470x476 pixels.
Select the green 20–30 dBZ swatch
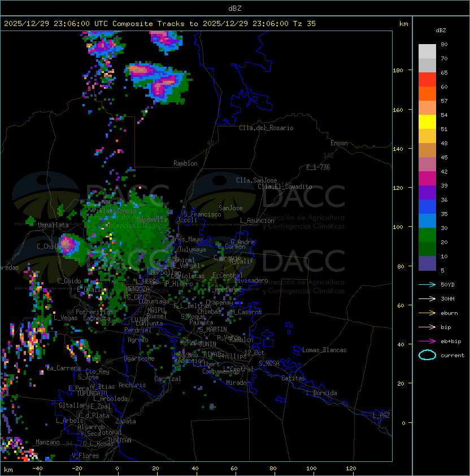click(427, 235)
